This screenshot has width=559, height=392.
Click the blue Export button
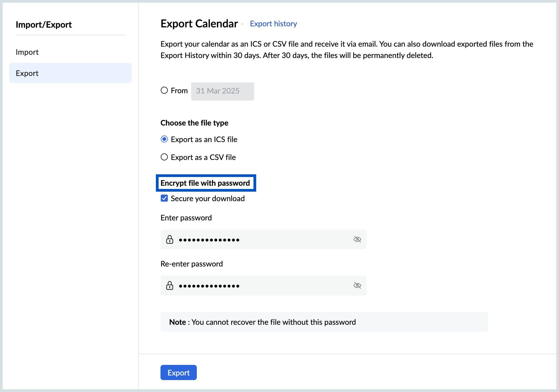pos(179,372)
